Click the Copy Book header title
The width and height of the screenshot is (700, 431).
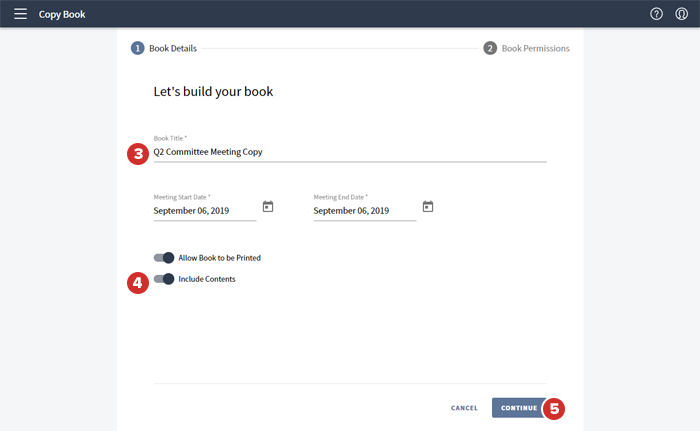tap(62, 15)
